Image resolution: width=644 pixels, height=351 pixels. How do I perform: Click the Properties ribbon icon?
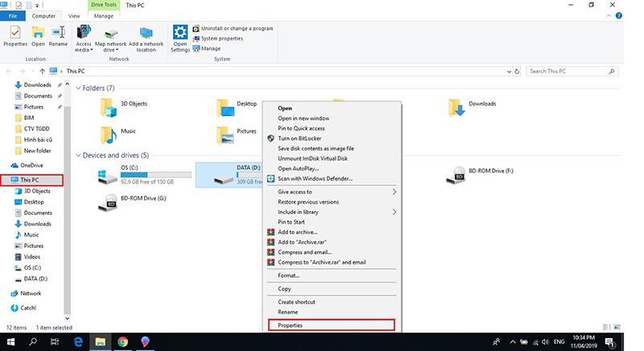tap(14, 35)
